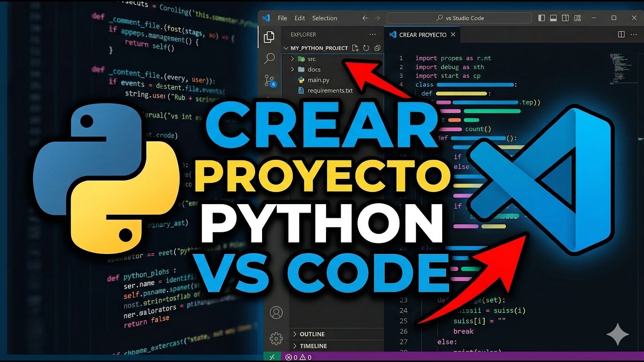Open the Edit menu
Viewport: 644px width, 362px height.
[x=300, y=18]
